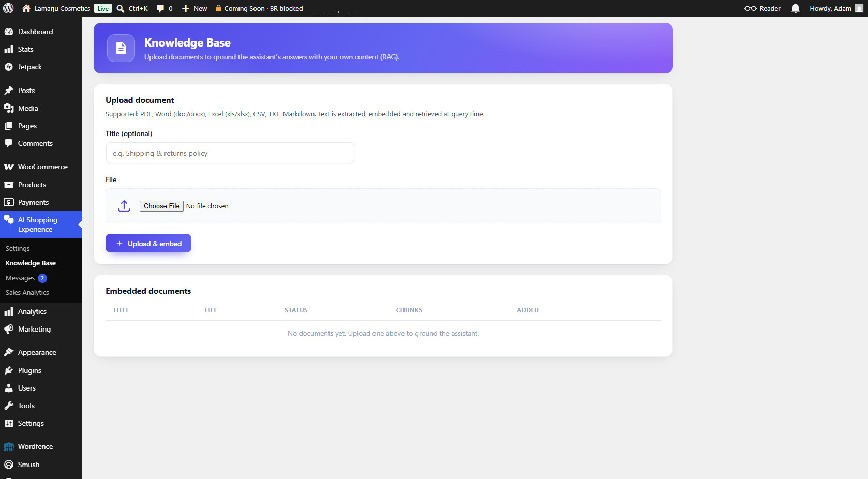
Task: Open the Comments sidebar icon
Action: coord(9,143)
